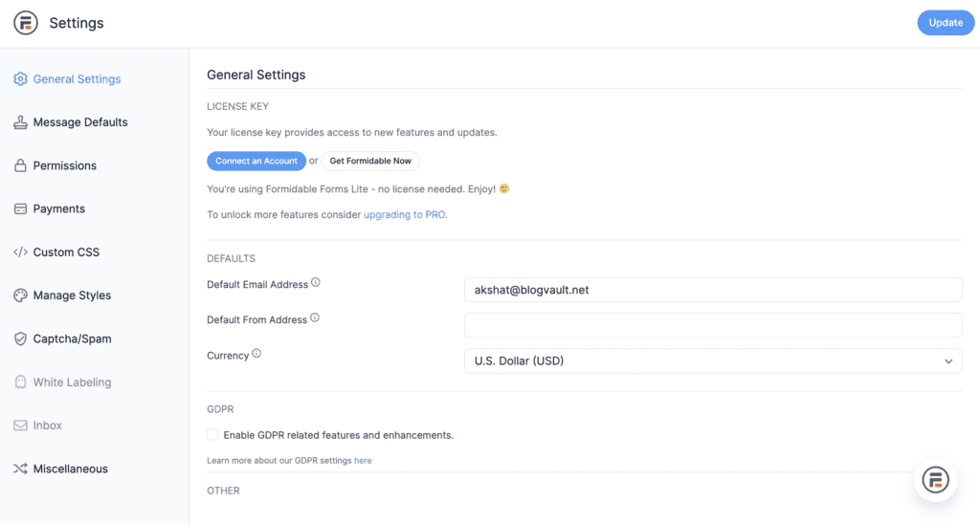Open General Settings section

[77, 79]
